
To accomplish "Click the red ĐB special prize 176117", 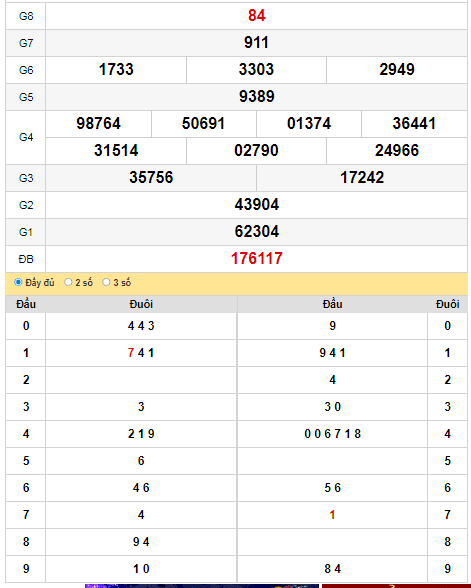I will (256, 259).
